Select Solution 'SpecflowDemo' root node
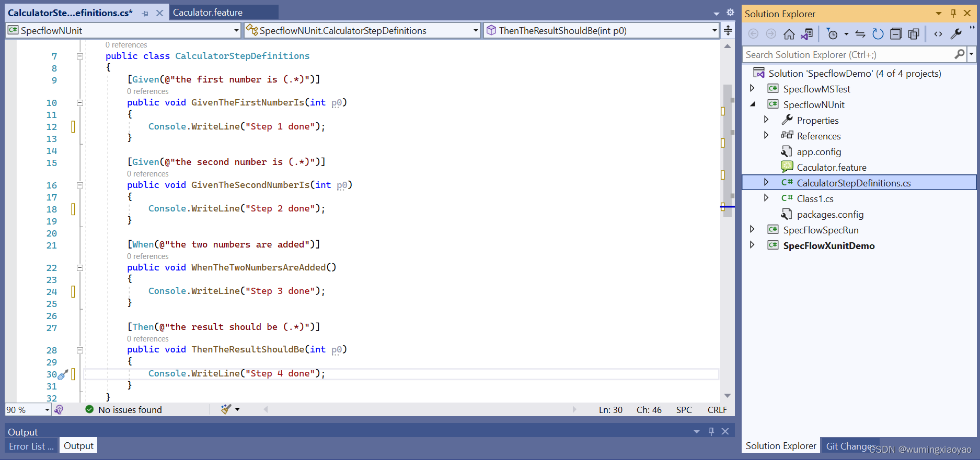This screenshot has height=460, width=980. (855, 73)
